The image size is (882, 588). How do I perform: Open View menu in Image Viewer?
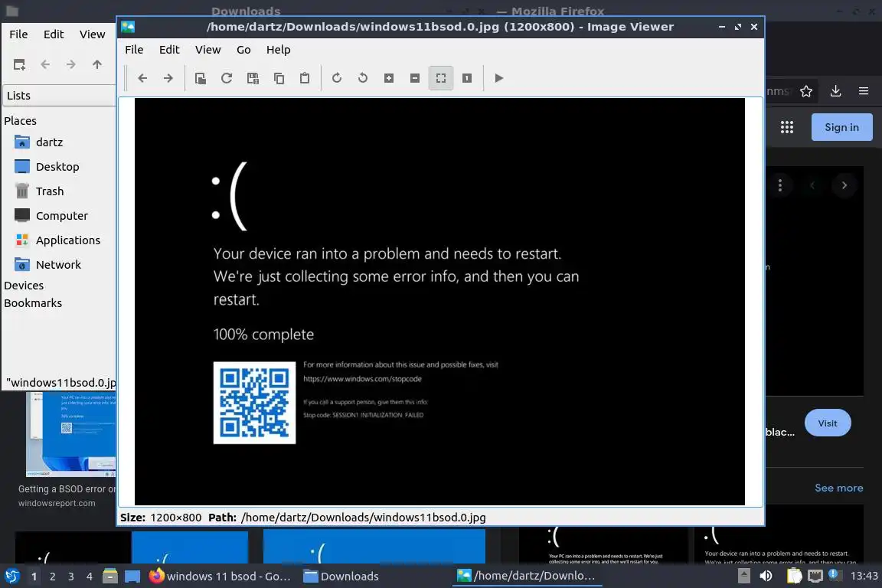pyautogui.click(x=207, y=50)
